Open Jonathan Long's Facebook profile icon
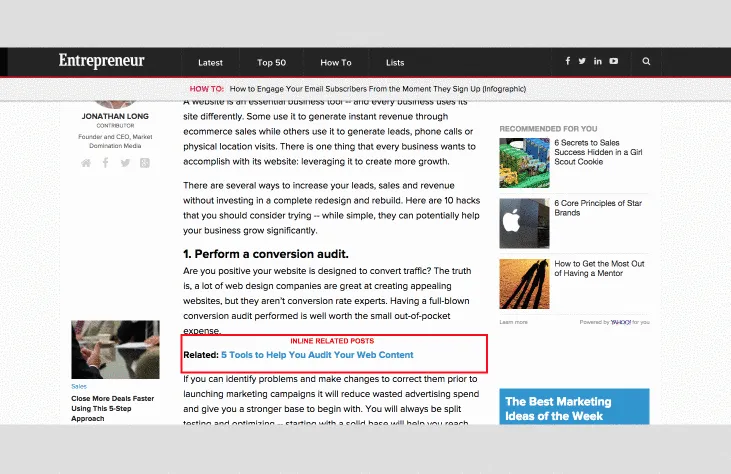This screenshot has height=474, width=731. [x=106, y=163]
